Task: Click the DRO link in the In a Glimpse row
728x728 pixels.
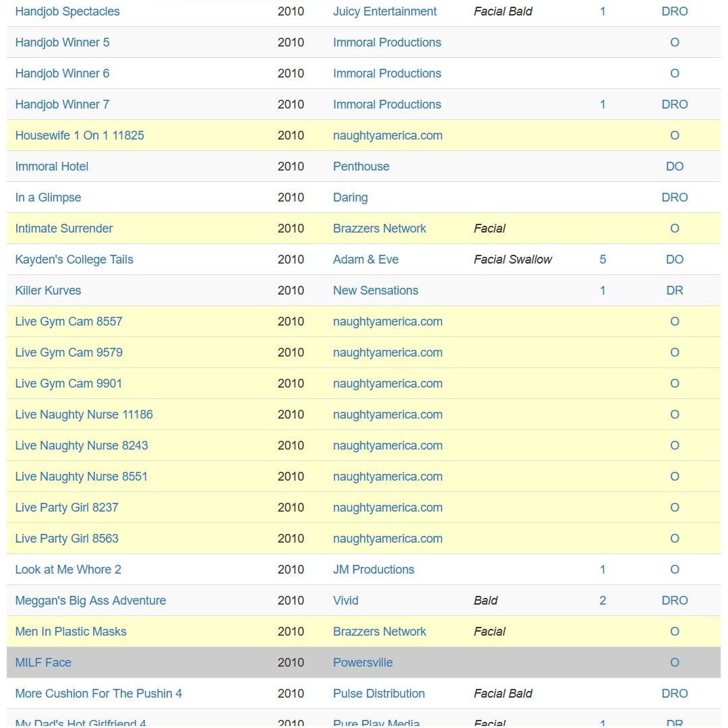Action: click(x=675, y=198)
